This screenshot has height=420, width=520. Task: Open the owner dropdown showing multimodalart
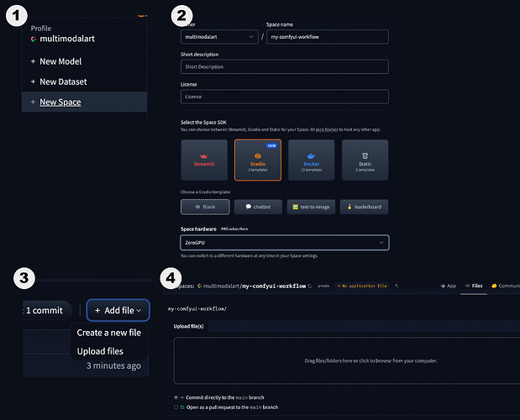(x=218, y=37)
